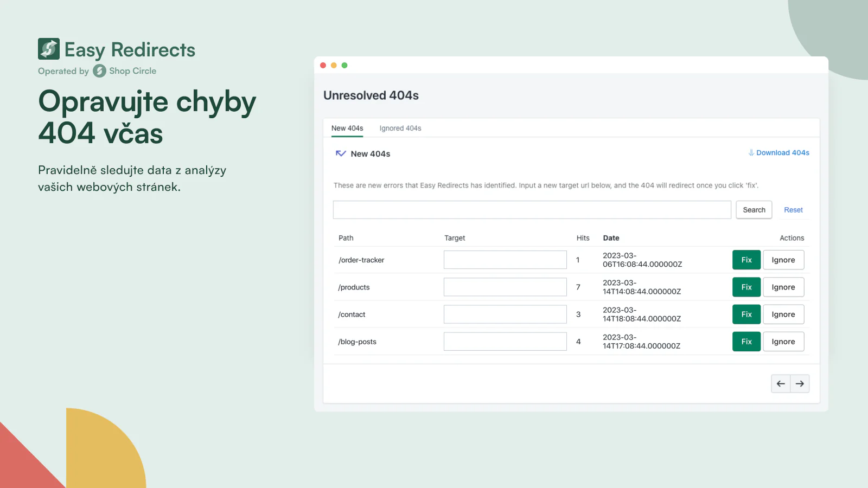Click the Target column header

point(455,238)
